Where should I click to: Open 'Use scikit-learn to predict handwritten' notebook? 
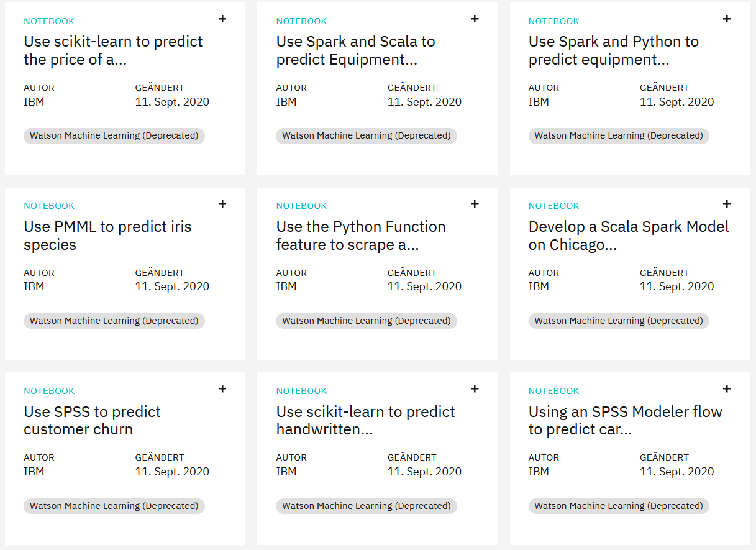coord(366,420)
